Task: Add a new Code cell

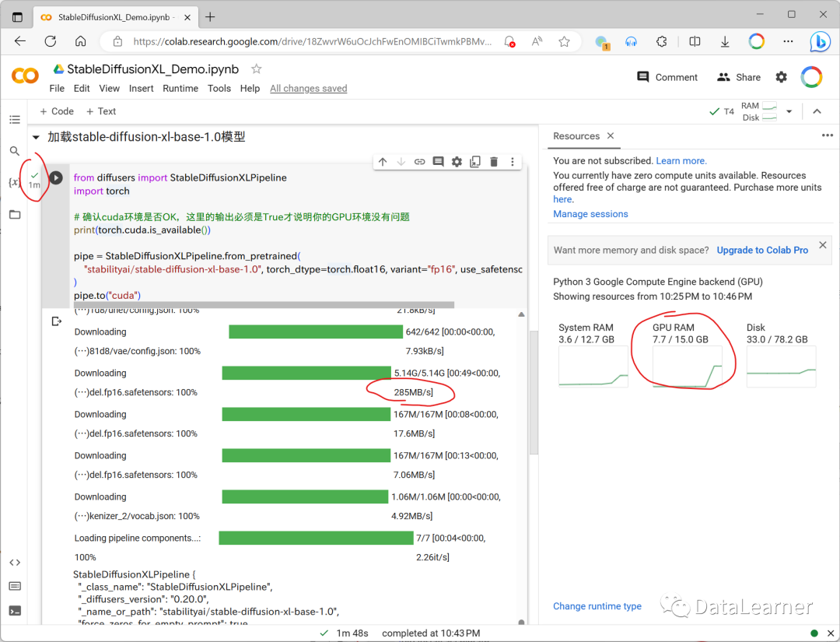Action: point(57,111)
